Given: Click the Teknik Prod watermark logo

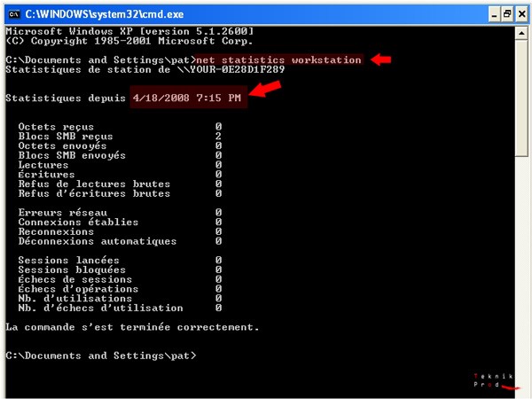Looking at the screenshot, I should 495,381.
